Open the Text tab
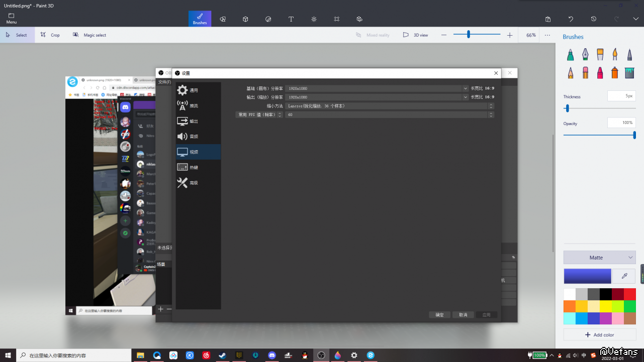Viewport: 644px width, 362px height. coord(291,19)
